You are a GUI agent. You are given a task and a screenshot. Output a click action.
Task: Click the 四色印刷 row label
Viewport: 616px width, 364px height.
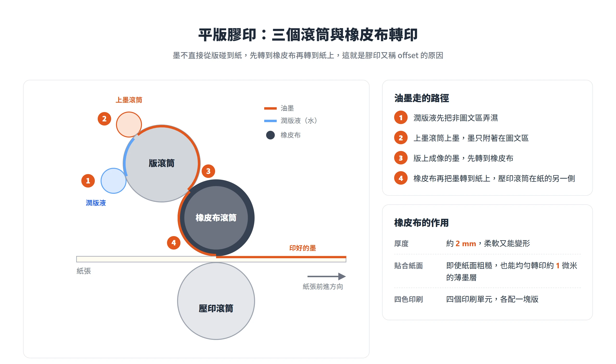click(408, 299)
